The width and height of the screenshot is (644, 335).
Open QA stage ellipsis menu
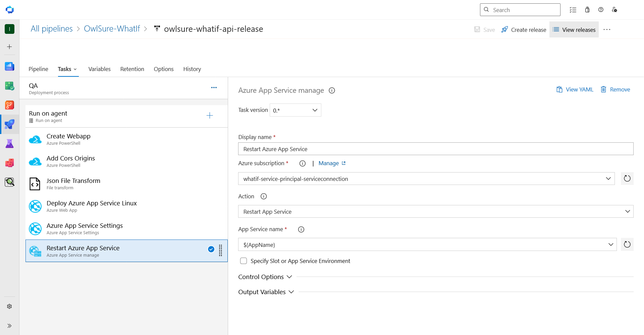point(214,88)
